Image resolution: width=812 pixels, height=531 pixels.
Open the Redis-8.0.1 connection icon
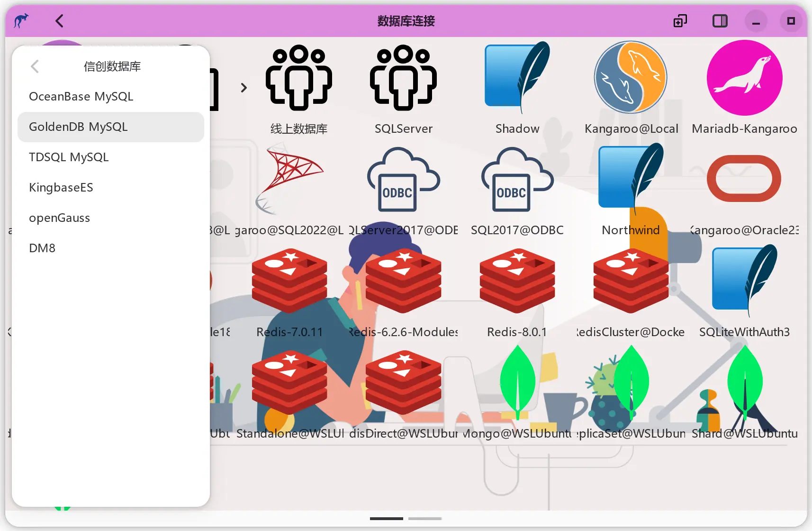[517, 281]
